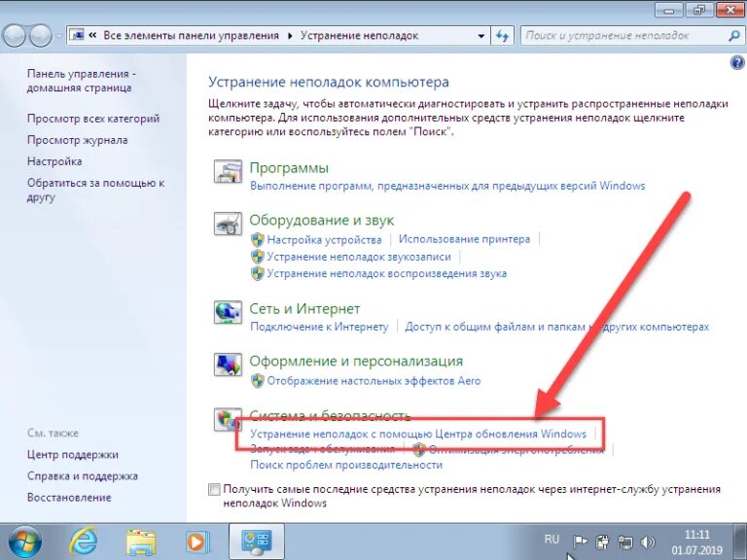Viewport: 747px width, 560px height.
Task: Click Отображение настольных эффектов Aero link
Action: click(x=373, y=381)
